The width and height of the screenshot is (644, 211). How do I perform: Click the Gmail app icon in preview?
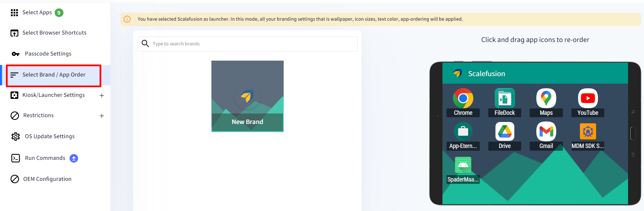(x=546, y=131)
